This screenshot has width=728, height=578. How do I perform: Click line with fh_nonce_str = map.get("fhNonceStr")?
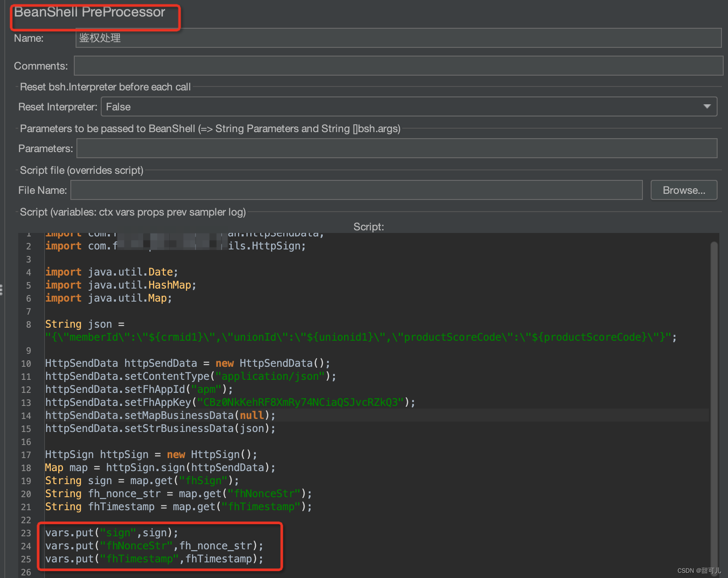(x=179, y=494)
